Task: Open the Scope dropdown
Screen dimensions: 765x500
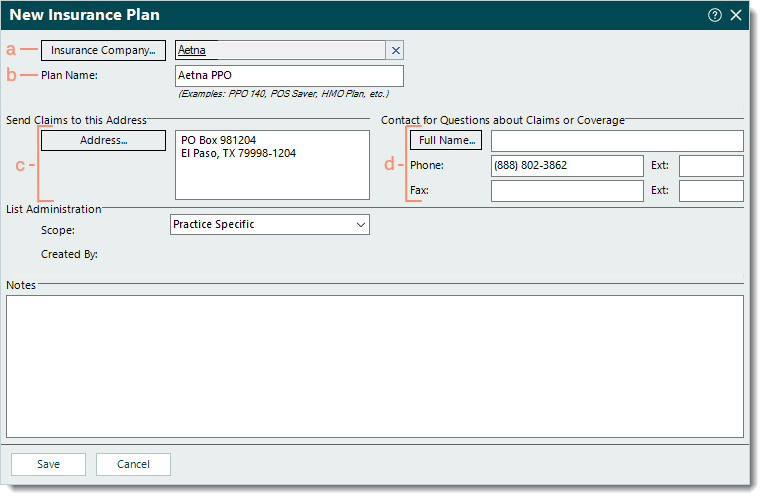Action: click(x=270, y=225)
